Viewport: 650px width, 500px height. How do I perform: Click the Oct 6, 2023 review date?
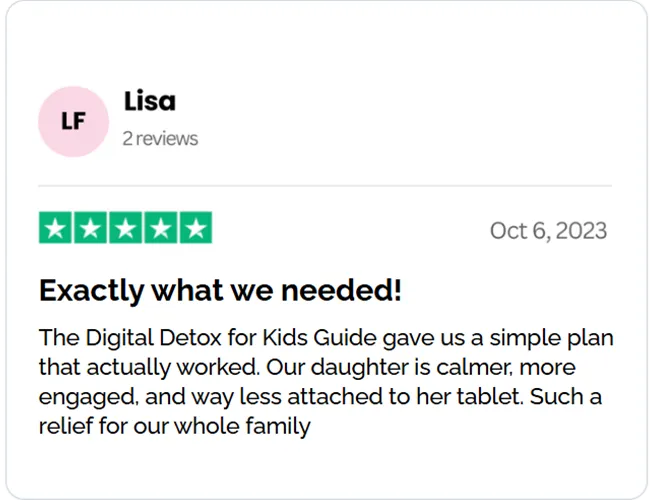coord(548,231)
